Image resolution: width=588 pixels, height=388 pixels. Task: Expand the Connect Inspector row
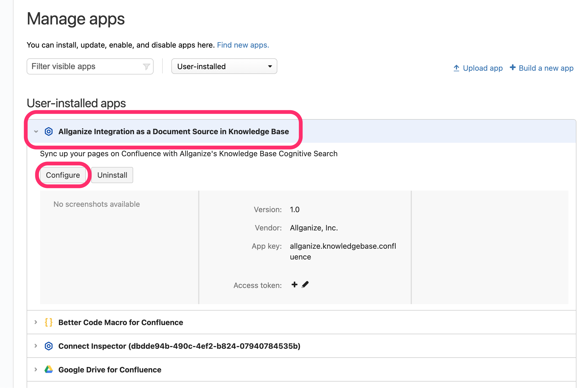tap(36, 346)
